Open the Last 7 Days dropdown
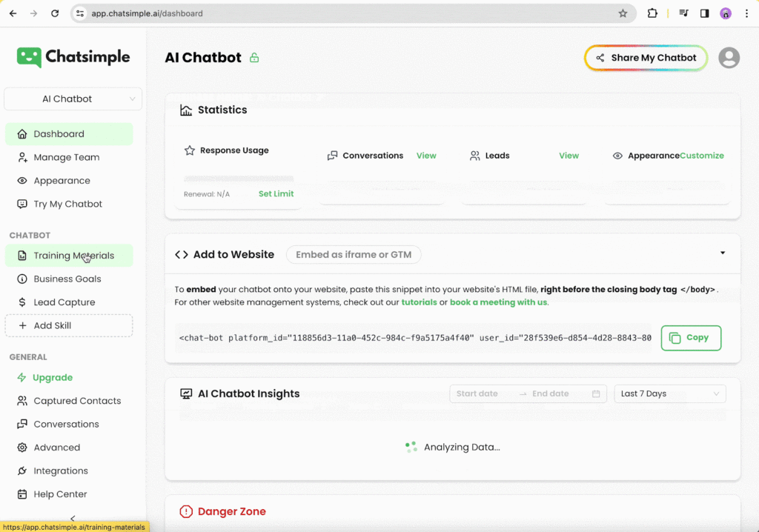 click(x=669, y=393)
